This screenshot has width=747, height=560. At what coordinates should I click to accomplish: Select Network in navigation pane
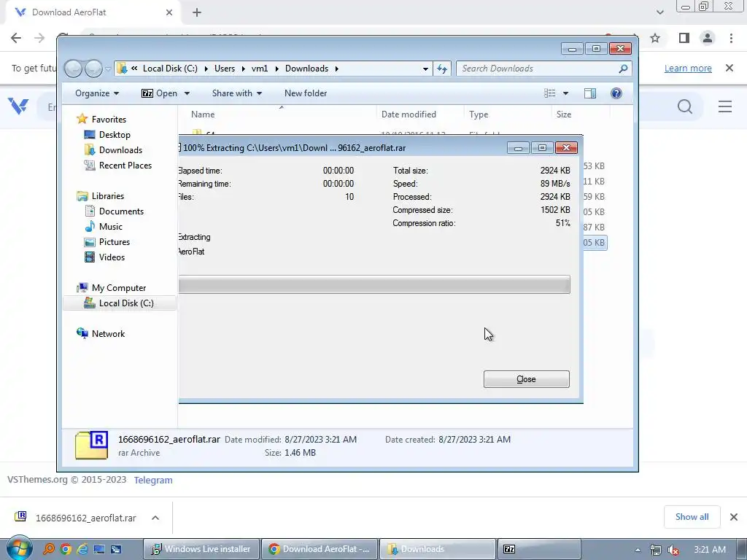[108, 334]
